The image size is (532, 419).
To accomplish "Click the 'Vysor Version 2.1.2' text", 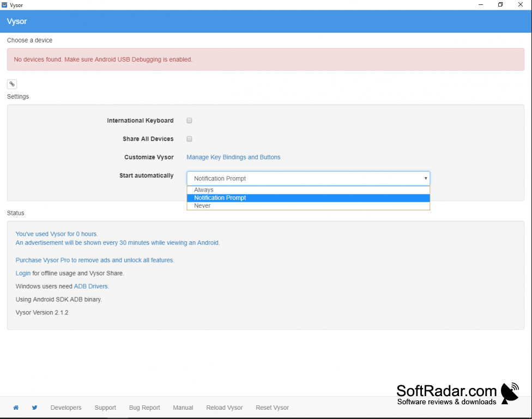I will click(42, 313).
